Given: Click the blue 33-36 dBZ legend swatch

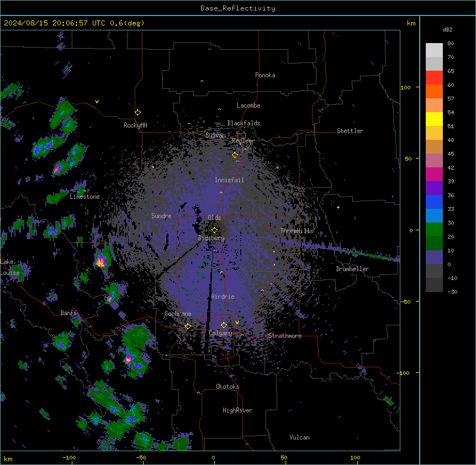Looking at the screenshot, I should [x=434, y=202].
